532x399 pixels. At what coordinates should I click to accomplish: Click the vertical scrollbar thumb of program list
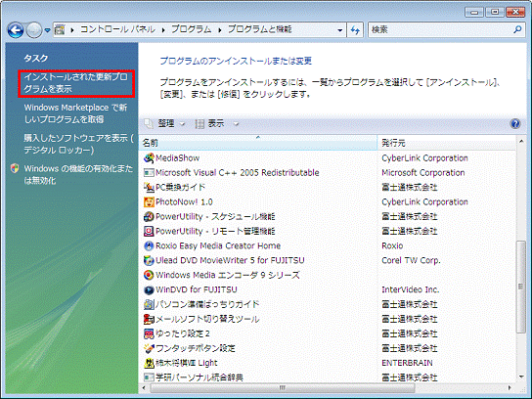[521, 287]
